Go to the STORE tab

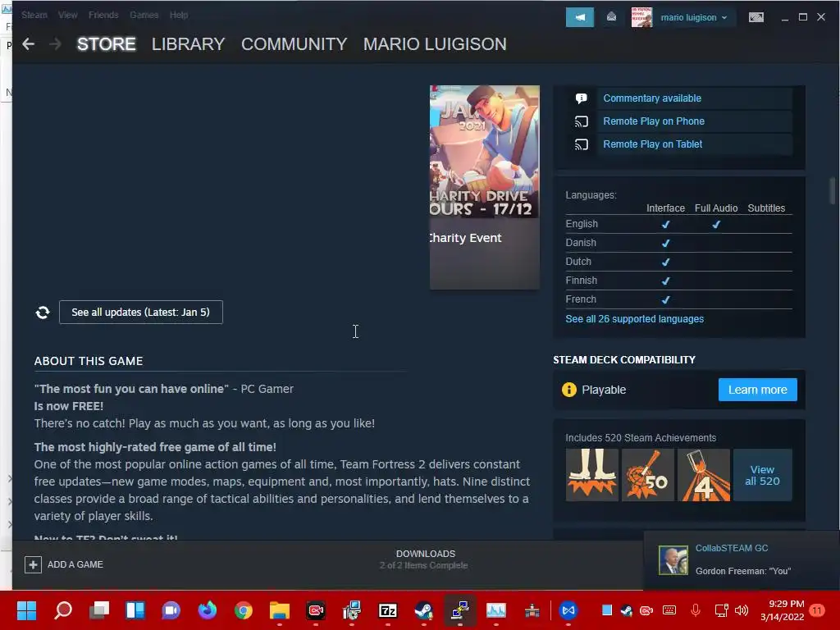pos(106,44)
